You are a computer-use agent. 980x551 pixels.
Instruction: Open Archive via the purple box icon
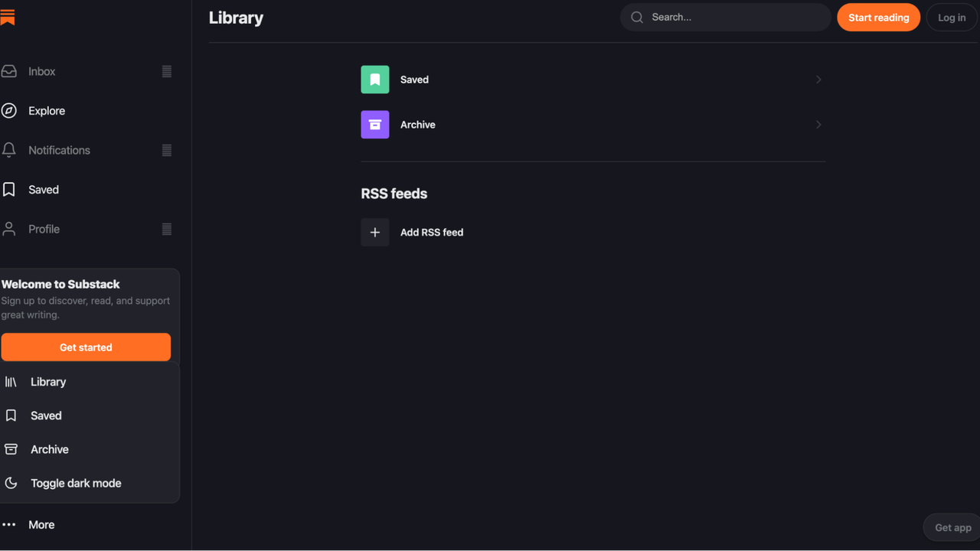pos(374,124)
